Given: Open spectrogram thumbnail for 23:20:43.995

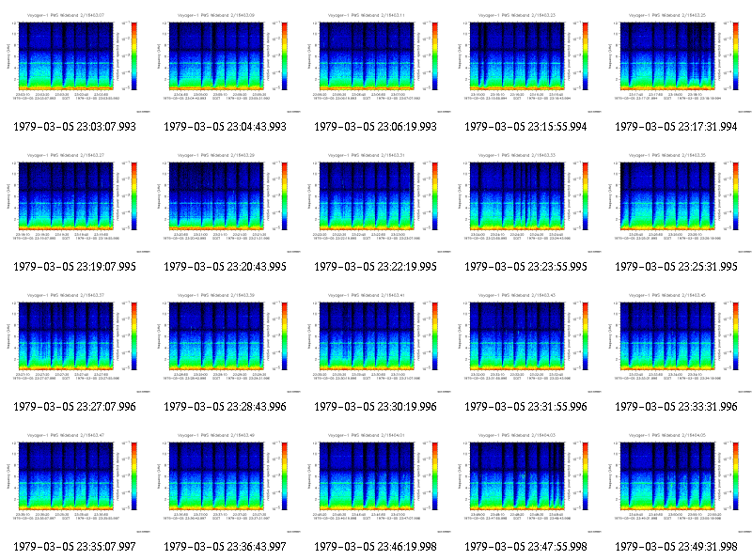Looking at the screenshot, I should [x=226, y=203].
